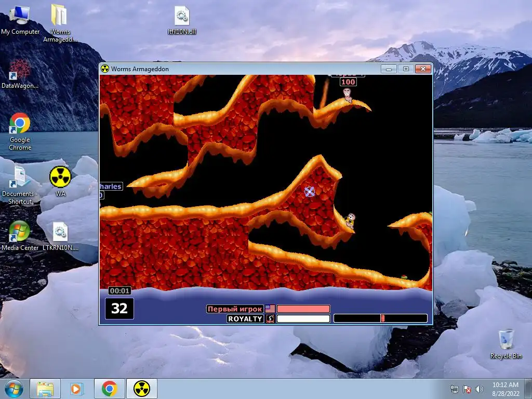
Task: Click the 100 health label above worm
Action: pos(348,82)
